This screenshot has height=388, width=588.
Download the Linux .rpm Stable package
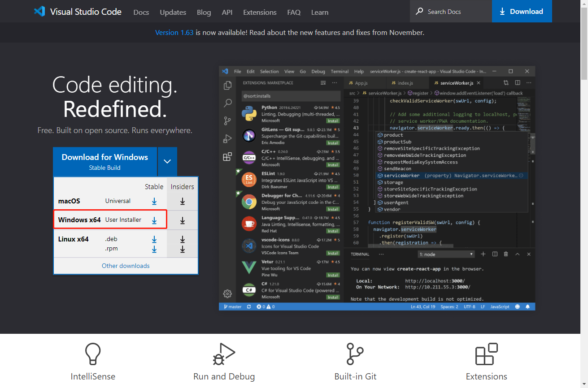pyautogui.click(x=154, y=249)
